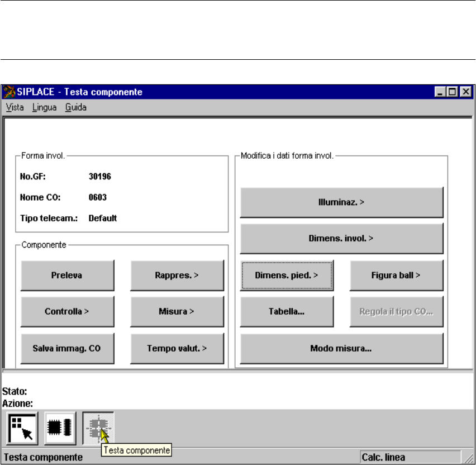Expand the Controlla options
Viewport: 476px width, 465px height.
(67, 311)
